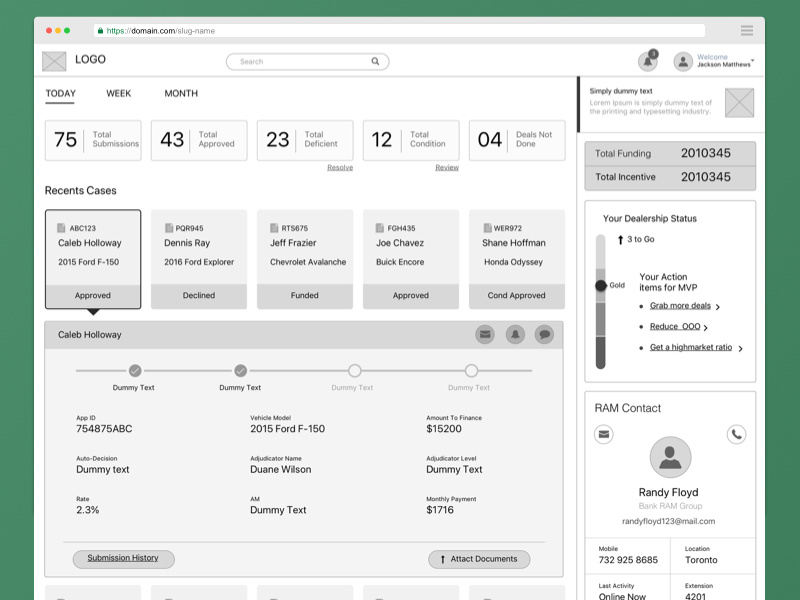Viewport: 800px width, 600px height.
Task: Open the notification bell in header
Action: (647, 62)
